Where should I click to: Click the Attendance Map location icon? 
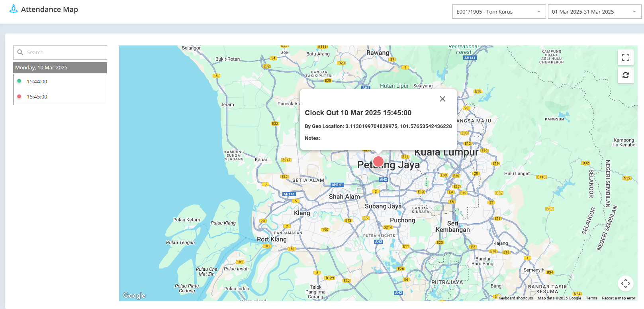14,9
